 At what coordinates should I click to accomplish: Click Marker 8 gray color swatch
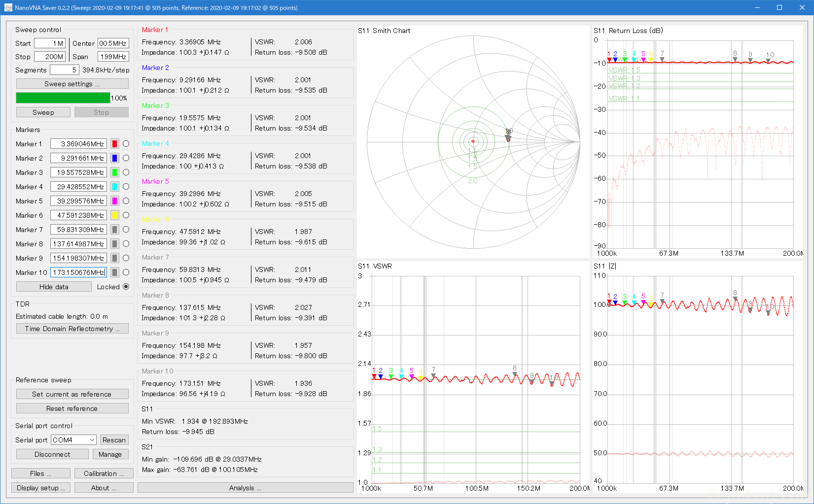[114, 244]
